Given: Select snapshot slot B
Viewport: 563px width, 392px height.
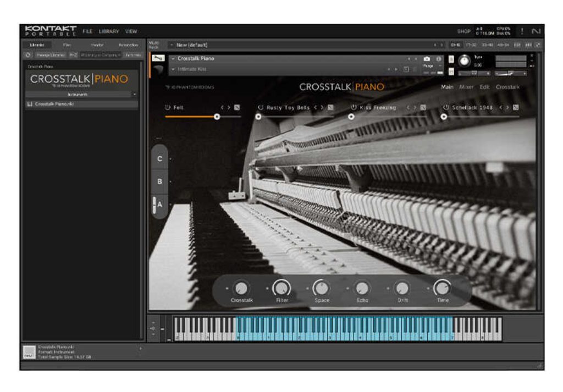Looking at the screenshot, I should [160, 181].
